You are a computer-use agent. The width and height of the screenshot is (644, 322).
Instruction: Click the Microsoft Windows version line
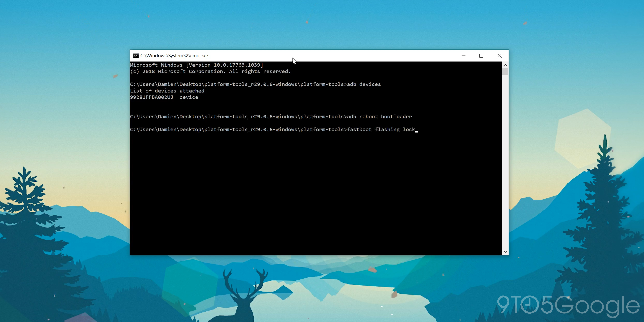tap(197, 65)
